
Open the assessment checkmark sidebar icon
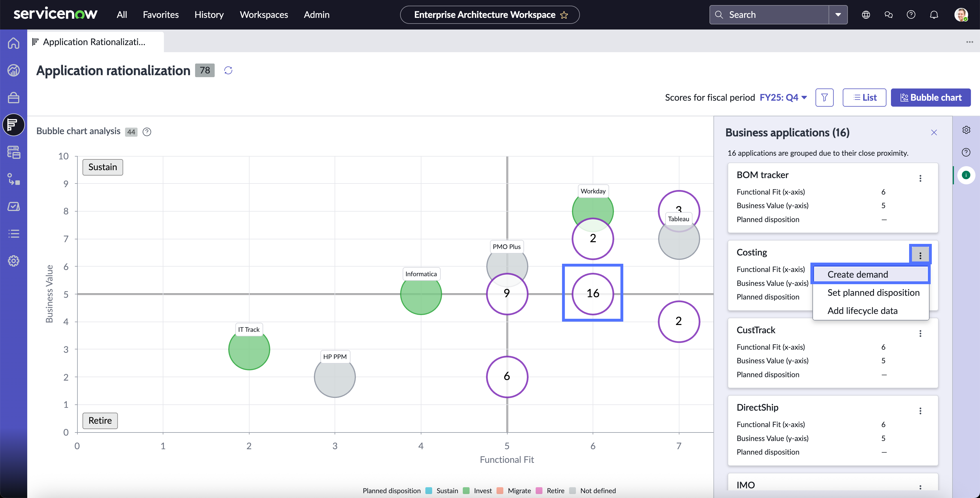(14, 206)
